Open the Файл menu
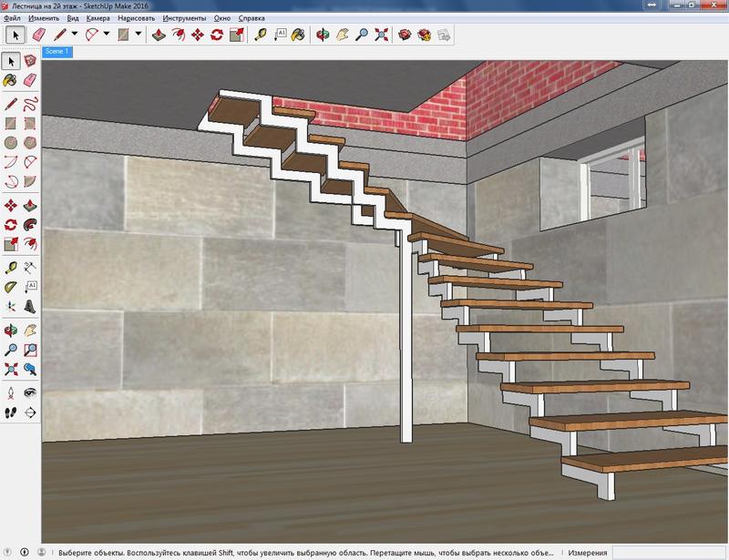 click(x=12, y=18)
